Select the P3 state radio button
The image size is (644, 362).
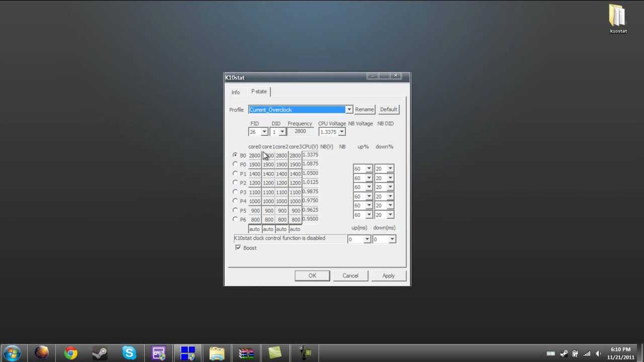(235, 192)
